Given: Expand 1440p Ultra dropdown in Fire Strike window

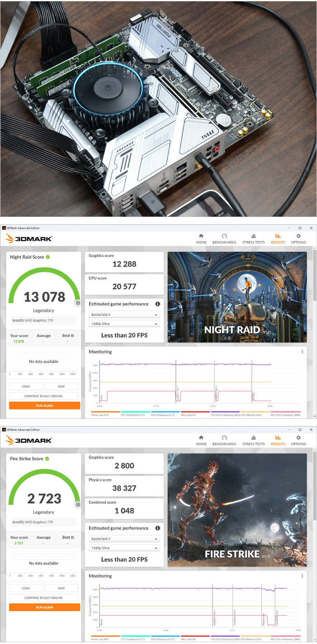Looking at the screenshot, I should pyautogui.click(x=124, y=548).
